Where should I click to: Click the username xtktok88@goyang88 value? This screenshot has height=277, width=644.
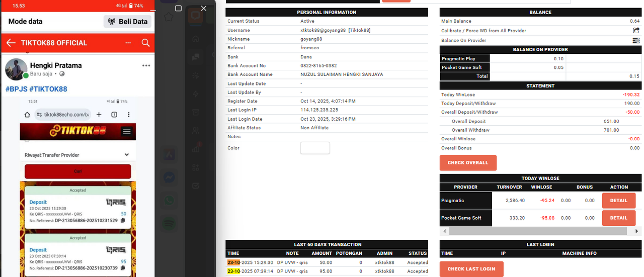click(x=336, y=31)
